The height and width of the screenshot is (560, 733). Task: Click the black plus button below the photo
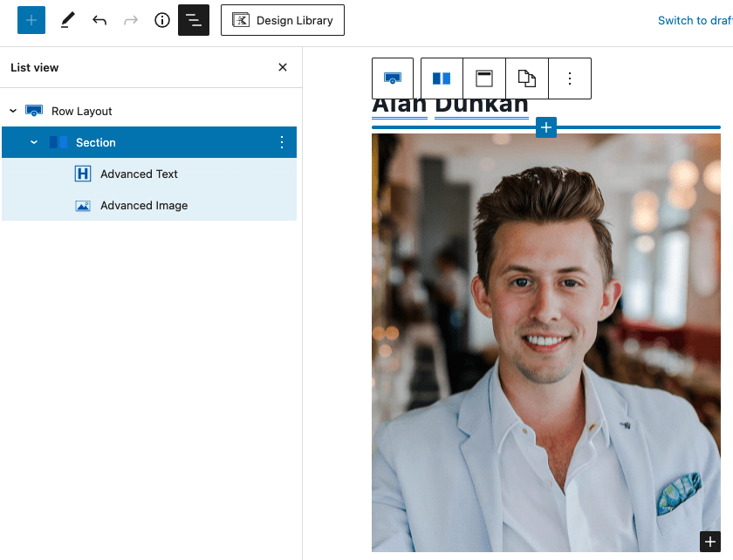point(710,542)
